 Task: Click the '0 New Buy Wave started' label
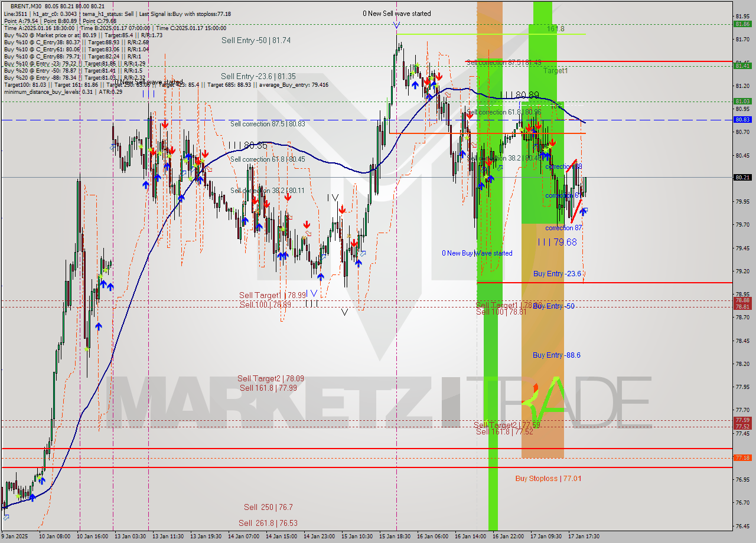pyautogui.click(x=477, y=253)
